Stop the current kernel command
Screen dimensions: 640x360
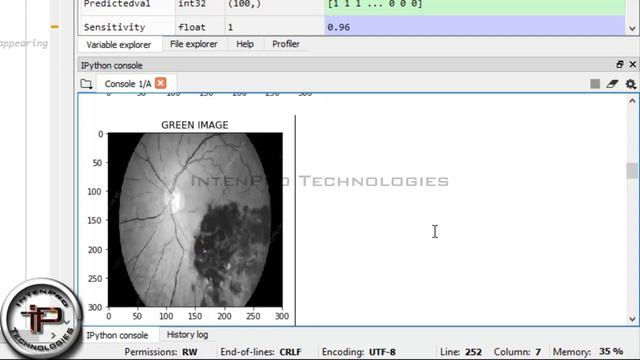coord(595,84)
